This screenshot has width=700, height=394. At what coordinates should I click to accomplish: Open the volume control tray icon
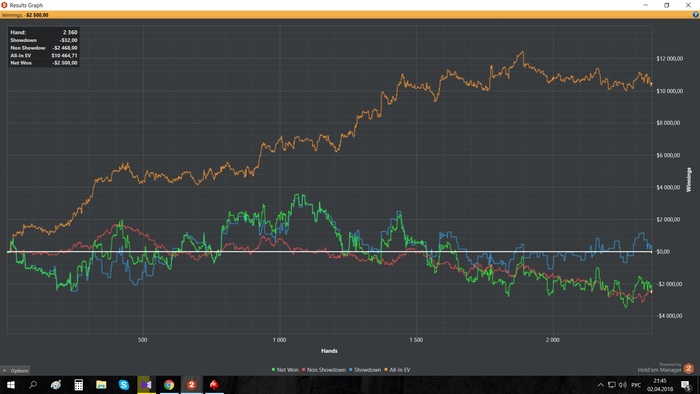[623, 385]
